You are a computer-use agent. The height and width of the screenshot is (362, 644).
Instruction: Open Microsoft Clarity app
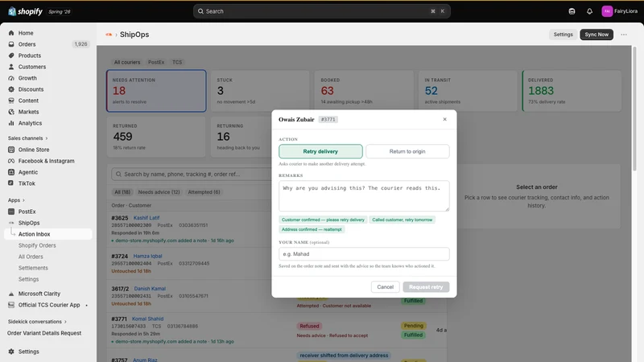[39, 294]
